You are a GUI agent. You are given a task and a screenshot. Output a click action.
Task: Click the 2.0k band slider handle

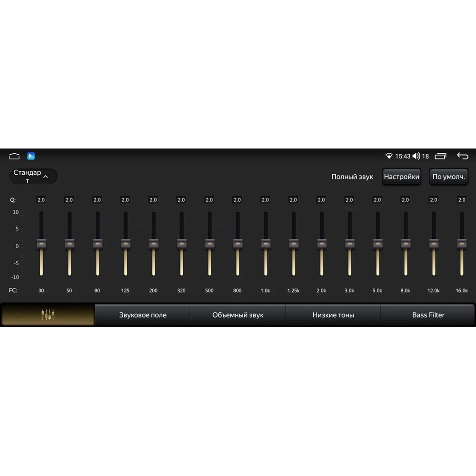coord(321,244)
